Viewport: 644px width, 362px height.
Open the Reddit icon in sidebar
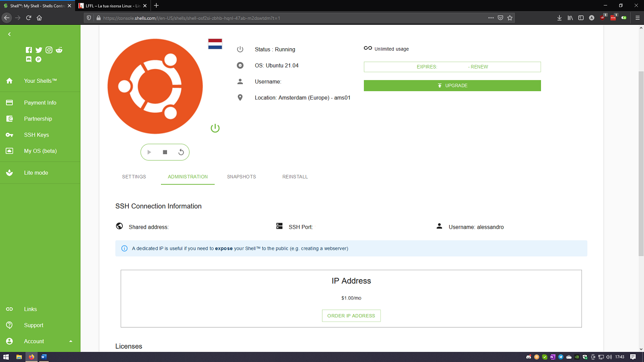[59, 50]
